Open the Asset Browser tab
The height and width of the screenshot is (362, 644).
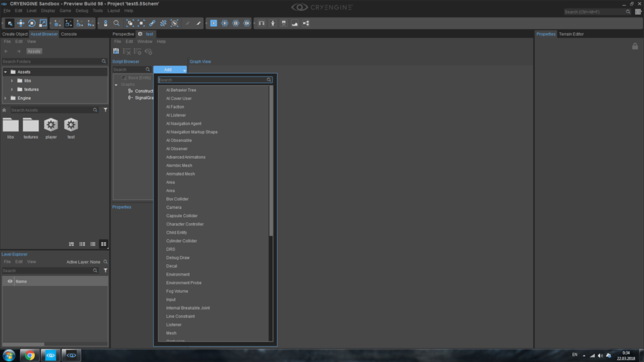click(44, 34)
